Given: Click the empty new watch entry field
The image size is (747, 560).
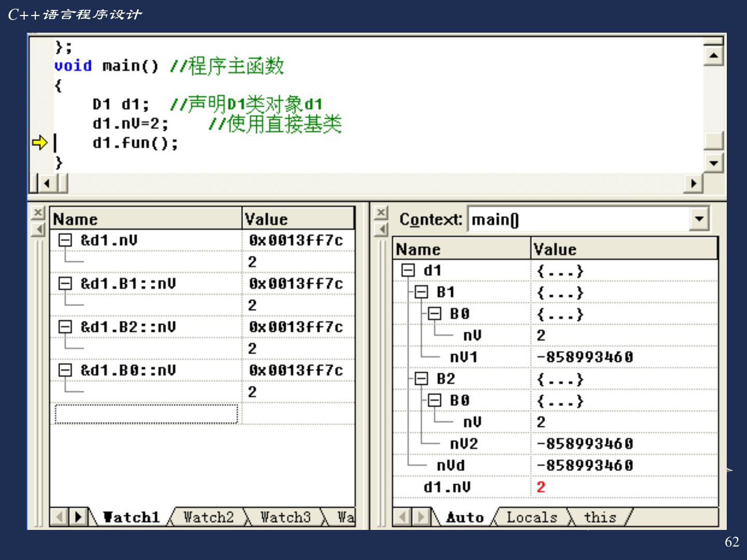Looking at the screenshot, I should click(146, 414).
